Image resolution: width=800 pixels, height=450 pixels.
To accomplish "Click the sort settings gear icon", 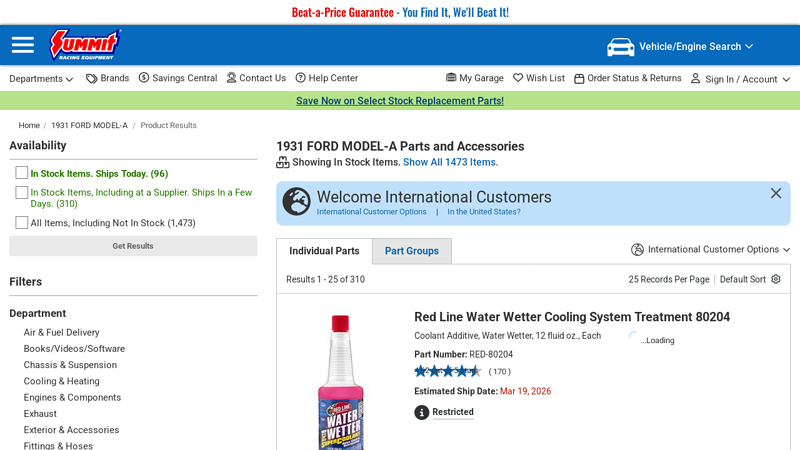I will [776, 279].
